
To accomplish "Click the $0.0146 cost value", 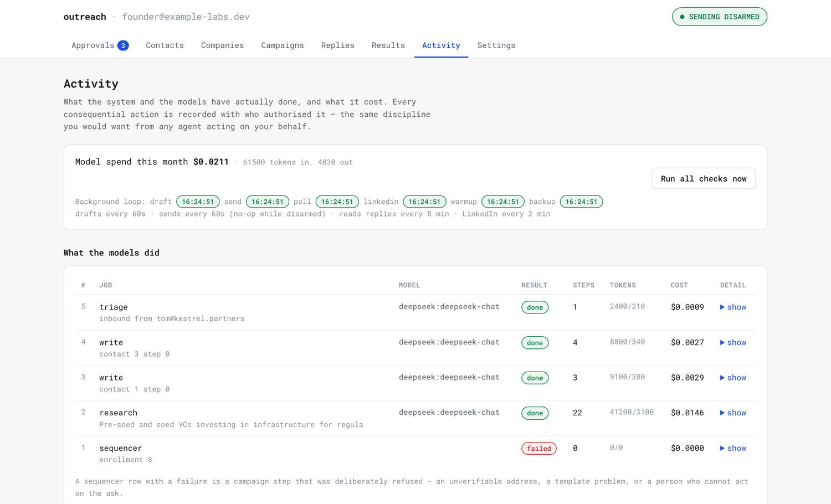I will pos(688,413).
